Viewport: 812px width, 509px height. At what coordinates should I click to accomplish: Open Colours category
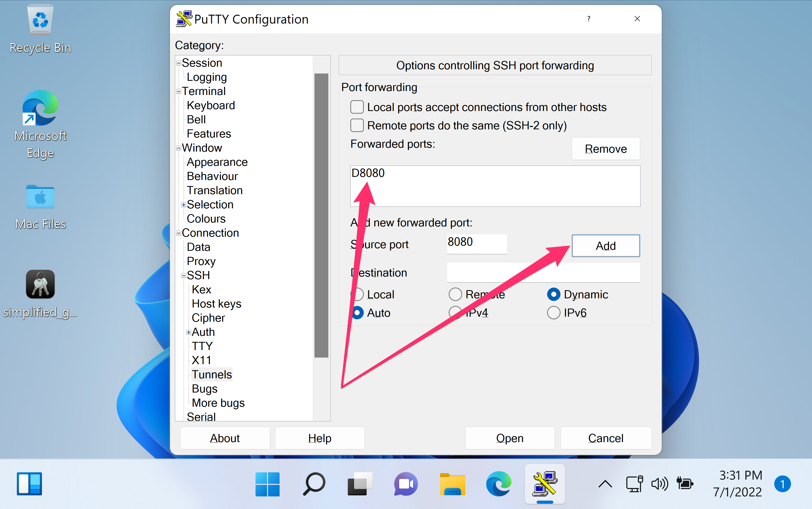(206, 219)
